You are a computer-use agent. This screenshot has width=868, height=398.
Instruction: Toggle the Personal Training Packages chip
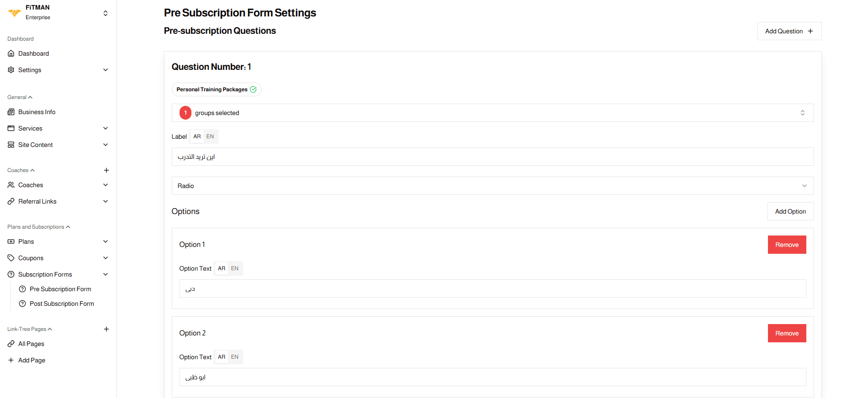(216, 89)
